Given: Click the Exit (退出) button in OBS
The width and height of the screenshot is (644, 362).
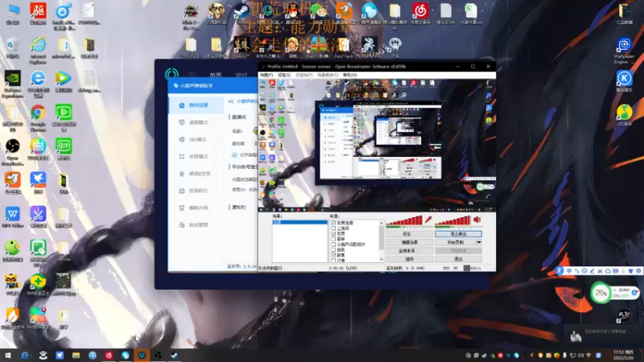Looking at the screenshot, I should point(458,259).
